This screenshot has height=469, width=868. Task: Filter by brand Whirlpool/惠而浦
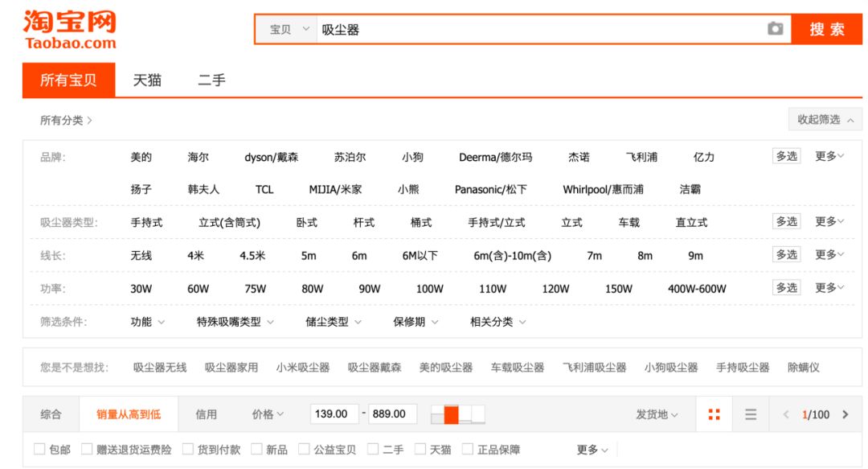tap(603, 190)
